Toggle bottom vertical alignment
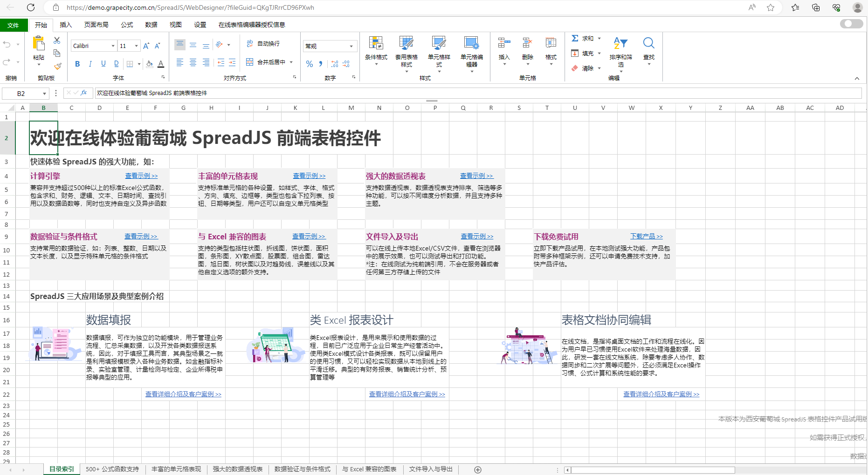This screenshot has width=868, height=475. pyautogui.click(x=206, y=45)
